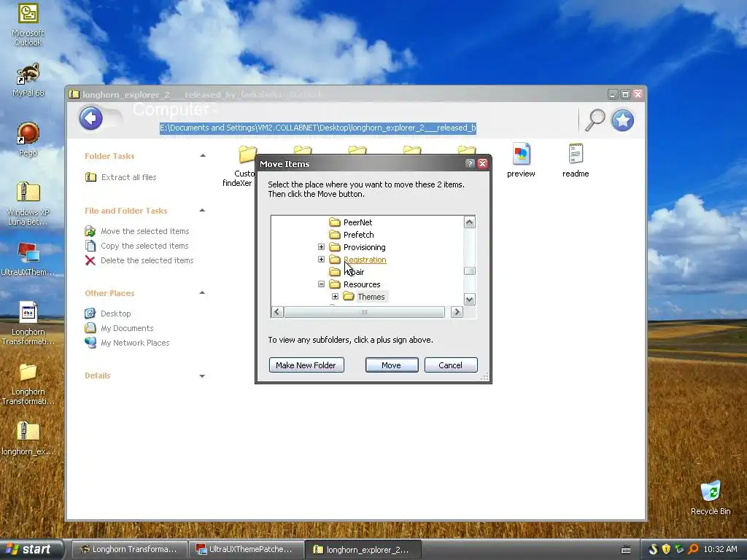The image size is (747, 560).
Task: Expand the Details panel
Action: (203, 376)
